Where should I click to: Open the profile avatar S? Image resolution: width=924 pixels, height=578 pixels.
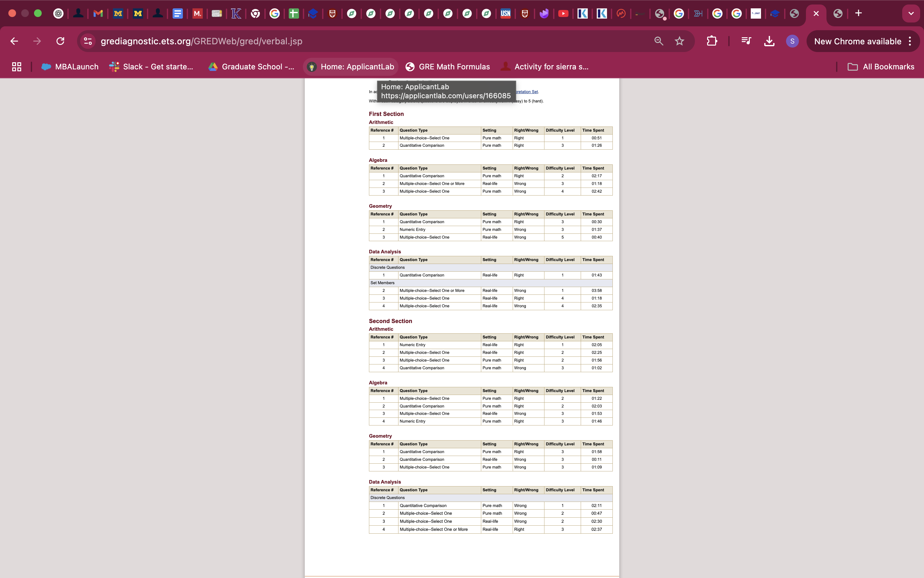tap(792, 41)
